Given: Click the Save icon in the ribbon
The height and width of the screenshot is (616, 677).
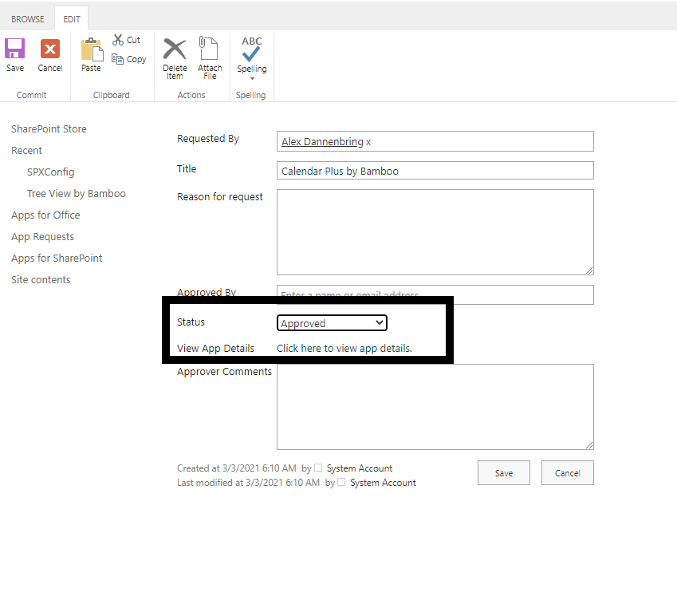Looking at the screenshot, I should [x=15, y=49].
